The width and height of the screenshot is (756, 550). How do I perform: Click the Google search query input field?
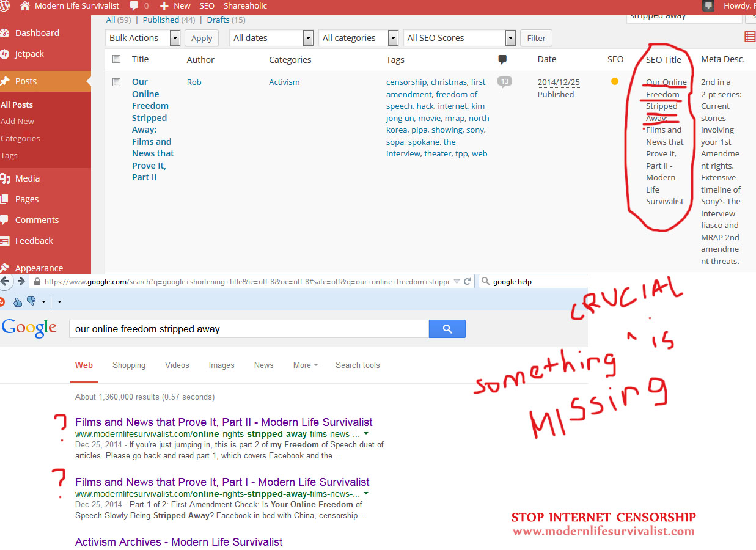point(249,329)
